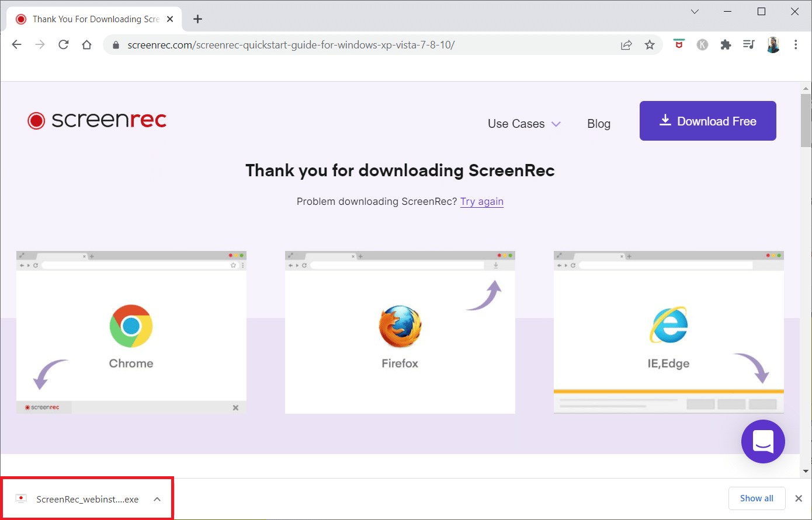Expand the Use Cases menu
812x520 pixels.
pyautogui.click(x=524, y=124)
